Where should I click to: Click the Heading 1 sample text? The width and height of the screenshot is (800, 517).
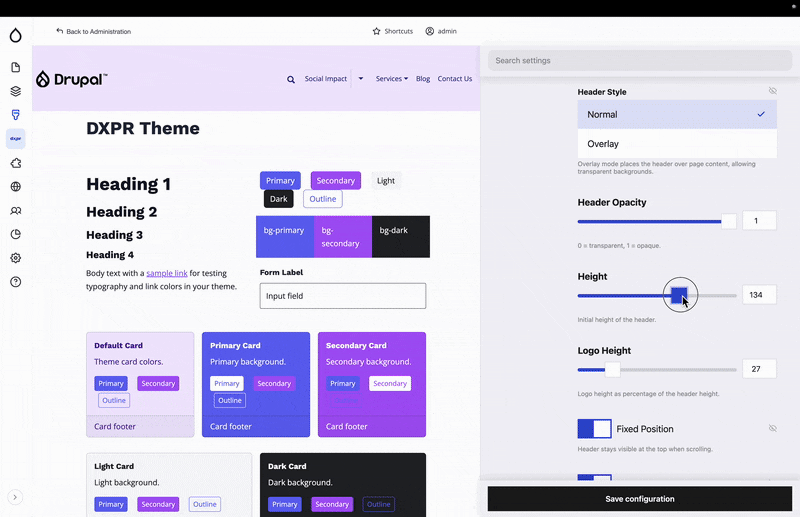[x=129, y=184]
